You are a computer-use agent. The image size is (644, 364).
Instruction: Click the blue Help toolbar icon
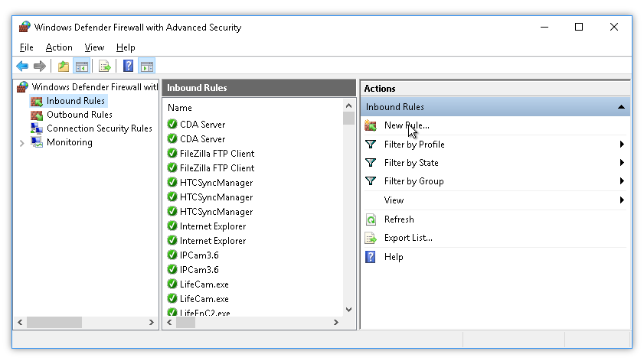pos(129,67)
